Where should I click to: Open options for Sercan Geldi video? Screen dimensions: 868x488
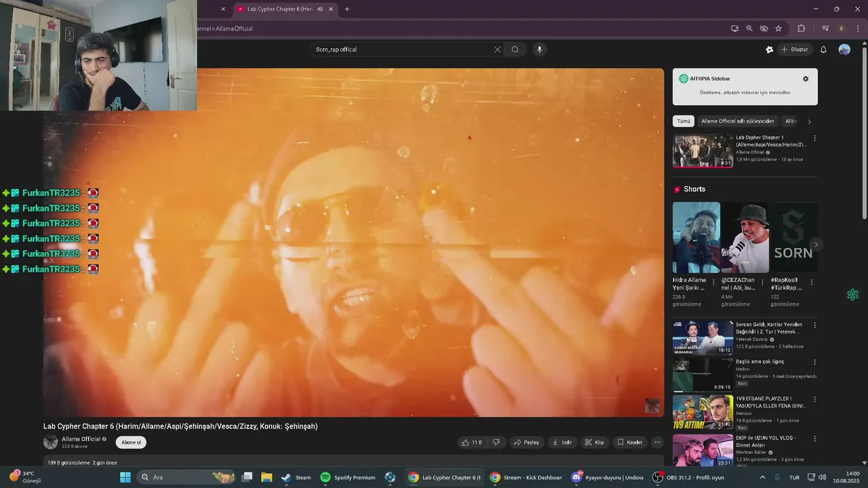pos(814,325)
